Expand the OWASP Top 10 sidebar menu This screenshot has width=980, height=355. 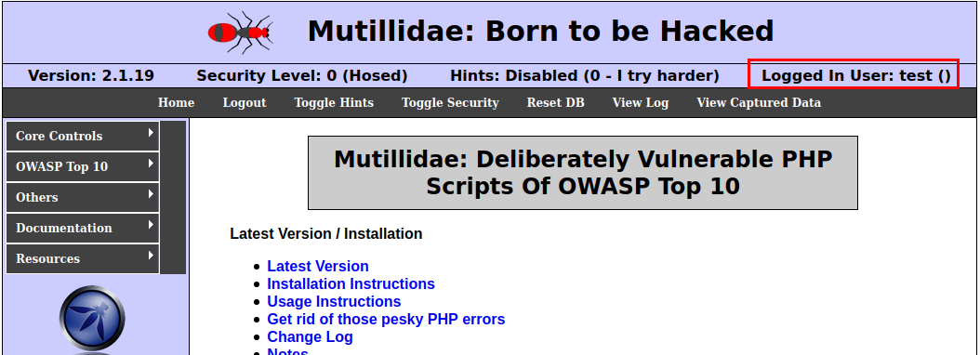tap(83, 166)
